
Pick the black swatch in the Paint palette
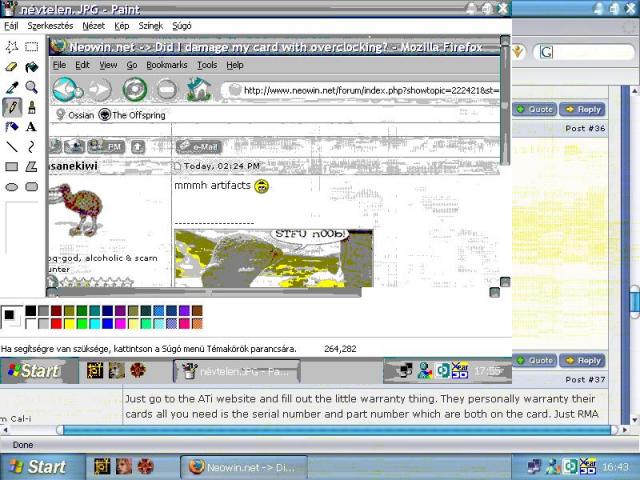tap(31, 311)
